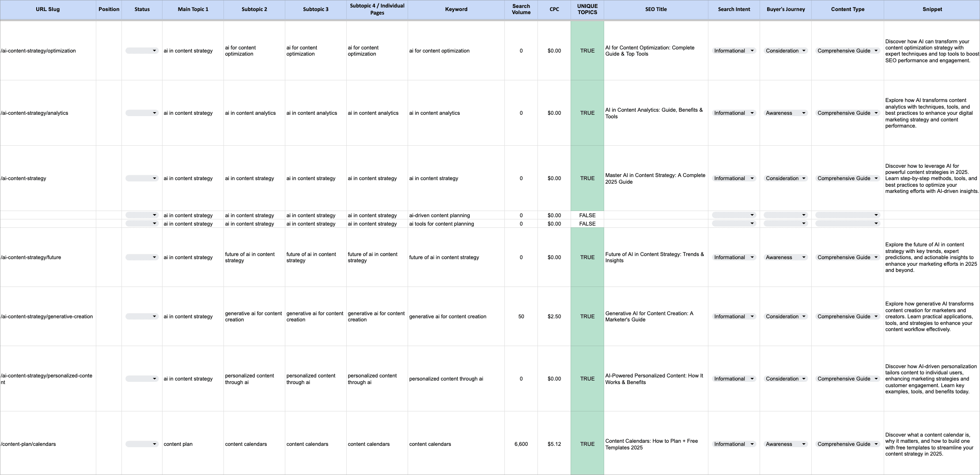
Task: Click the keyword cell 'ai-driven content planning'
Action: click(x=456, y=215)
